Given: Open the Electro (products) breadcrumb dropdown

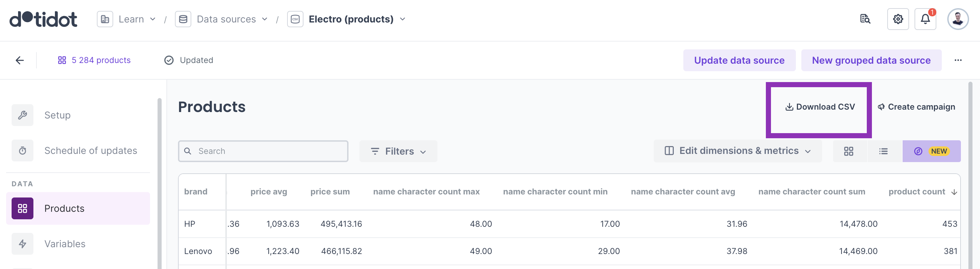Looking at the screenshot, I should [356, 19].
